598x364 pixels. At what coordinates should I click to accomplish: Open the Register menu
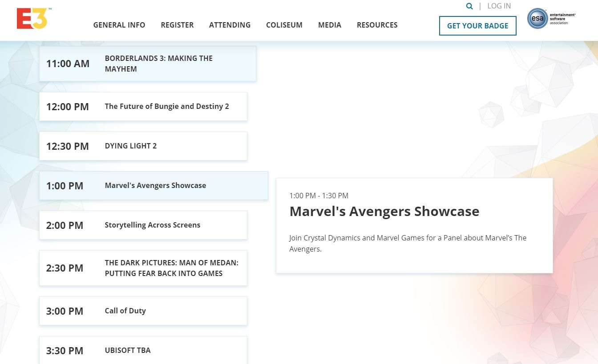[x=177, y=25]
